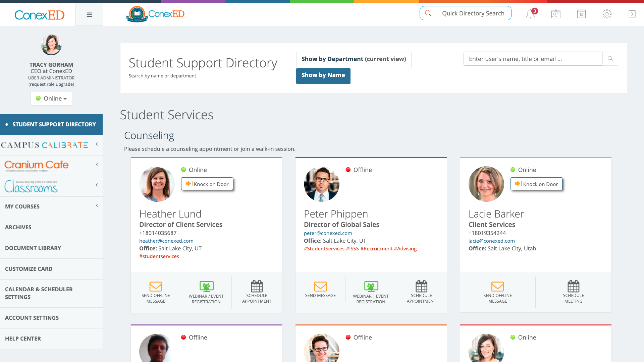Knock on Door for Heather Lund
The height and width of the screenshot is (362, 644).
click(x=207, y=184)
